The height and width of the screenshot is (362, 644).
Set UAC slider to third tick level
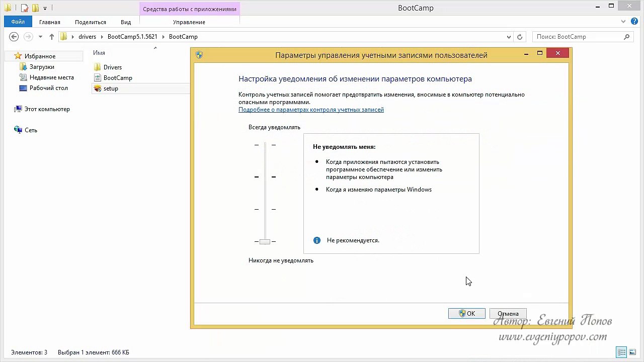[265, 209]
